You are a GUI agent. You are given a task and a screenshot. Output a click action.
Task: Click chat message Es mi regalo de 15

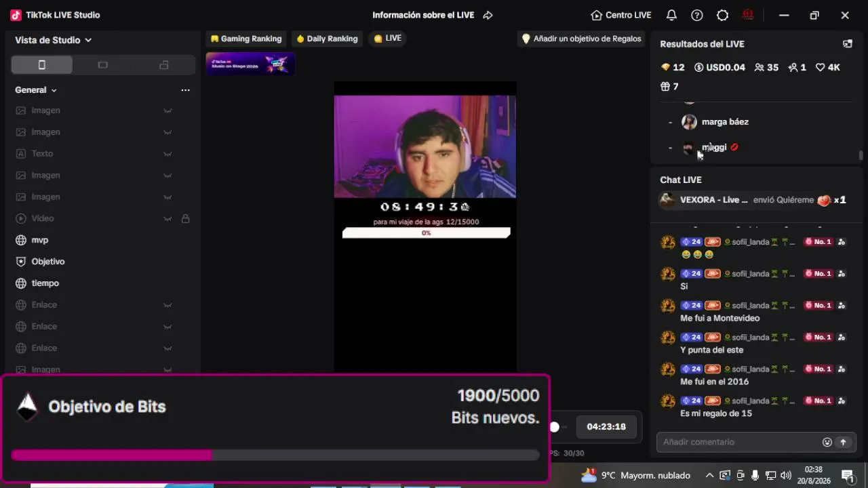point(716,413)
